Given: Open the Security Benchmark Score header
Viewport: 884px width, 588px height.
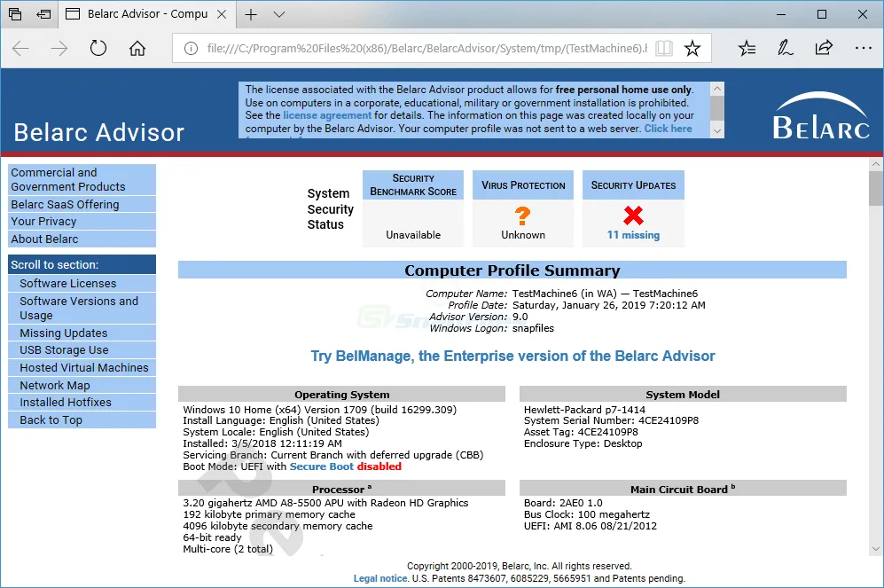Looking at the screenshot, I should (413, 184).
